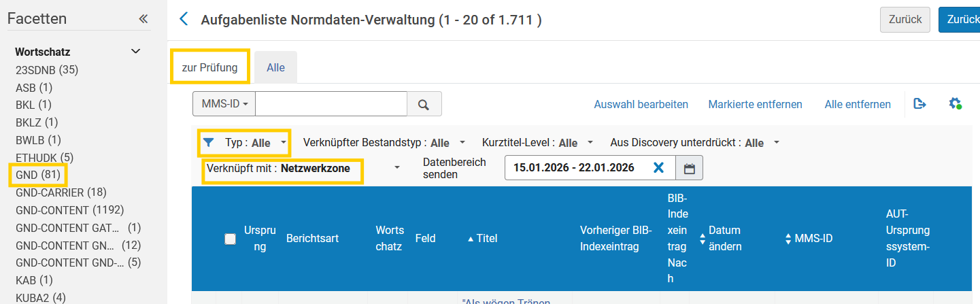This screenshot has width=980, height=304.
Task: Click into the MMS-ID search input
Action: point(331,104)
